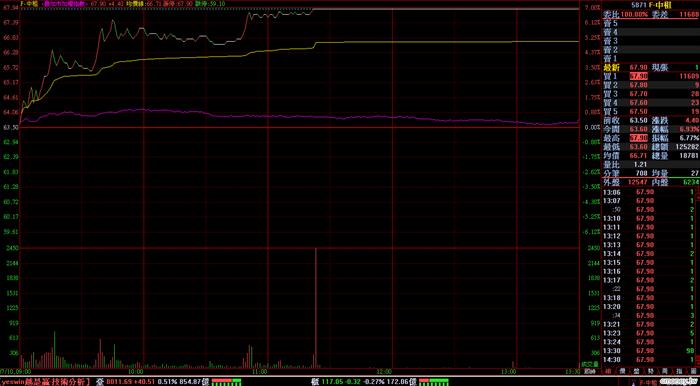
Task: Click the 10:00 time axis label
Action: (x=135, y=371)
